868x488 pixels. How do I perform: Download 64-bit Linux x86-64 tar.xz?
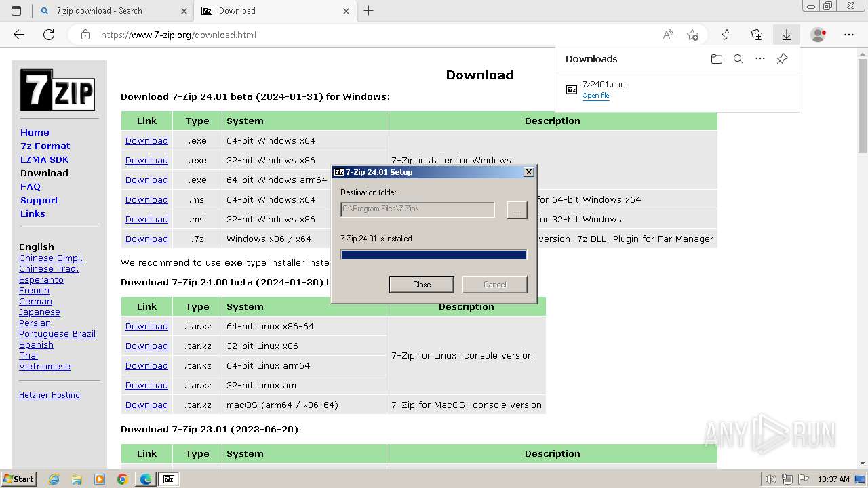(146, 326)
